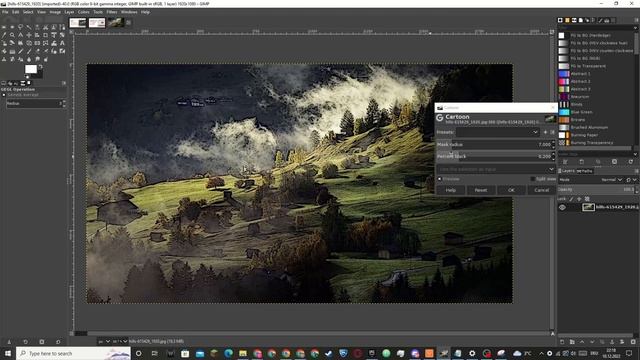Select the Free Select lasso tool

[20, 27]
